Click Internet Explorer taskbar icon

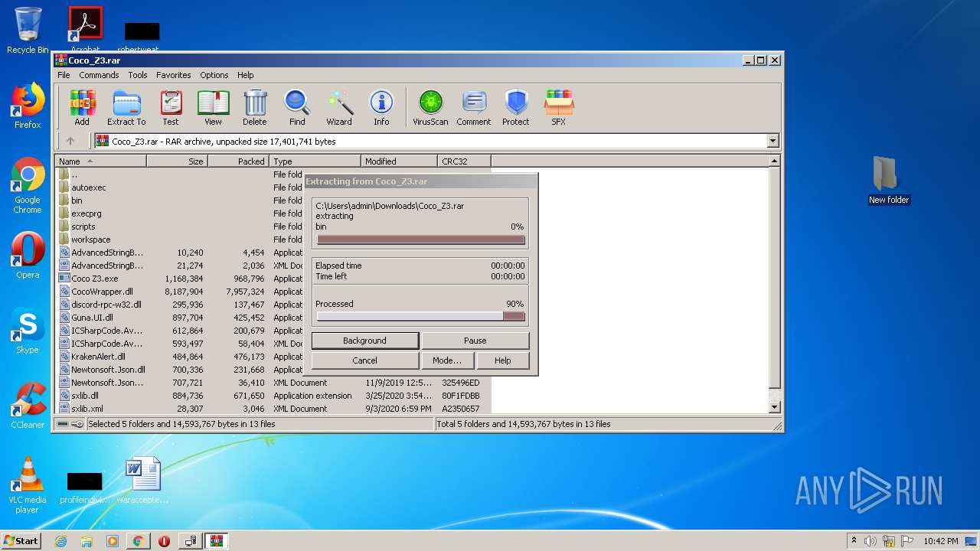tap(60, 541)
